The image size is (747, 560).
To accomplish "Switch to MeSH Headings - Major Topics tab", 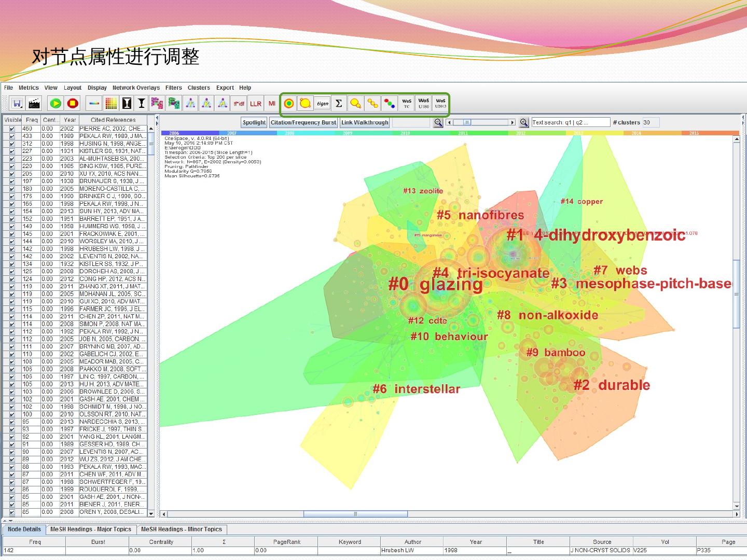I will 90,529.
